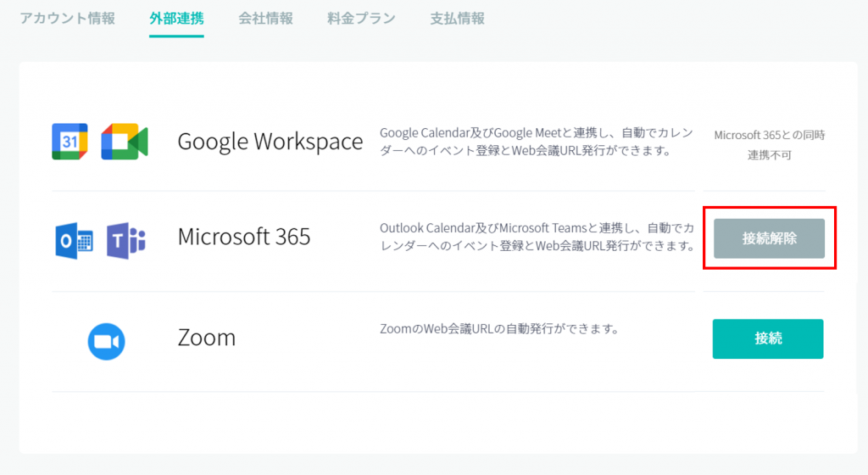The width and height of the screenshot is (868, 475).
Task: Click the Zoom Web会議URL description text
Action: click(x=498, y=328)
